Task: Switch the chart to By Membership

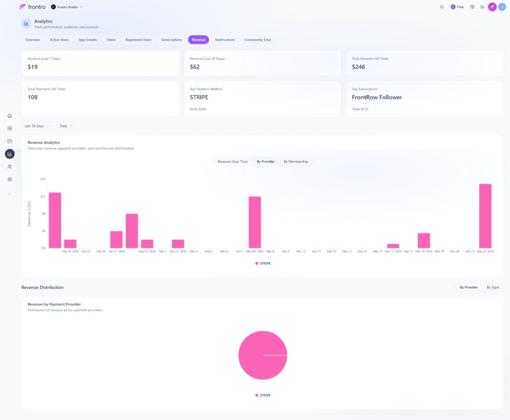Action: (x=295, y=161)
